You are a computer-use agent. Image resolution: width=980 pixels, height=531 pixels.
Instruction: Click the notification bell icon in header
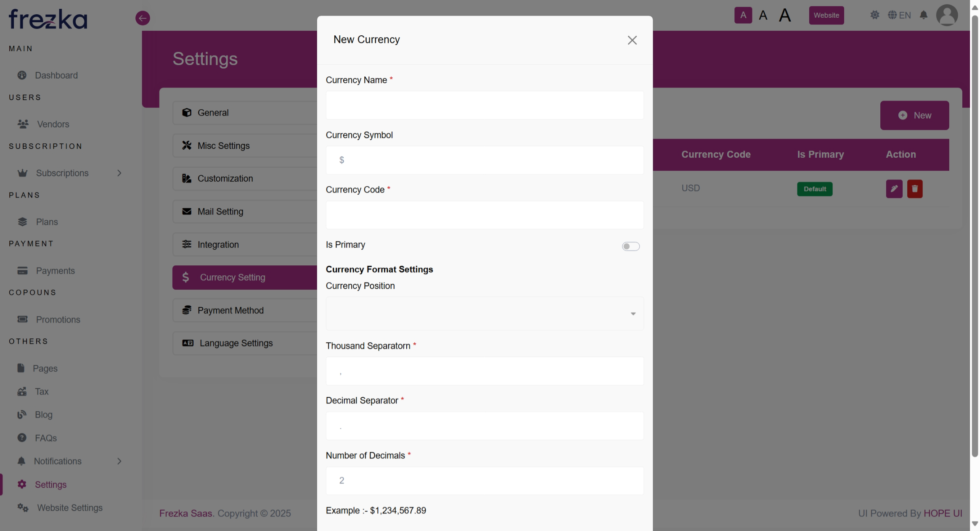pos(923,15)
